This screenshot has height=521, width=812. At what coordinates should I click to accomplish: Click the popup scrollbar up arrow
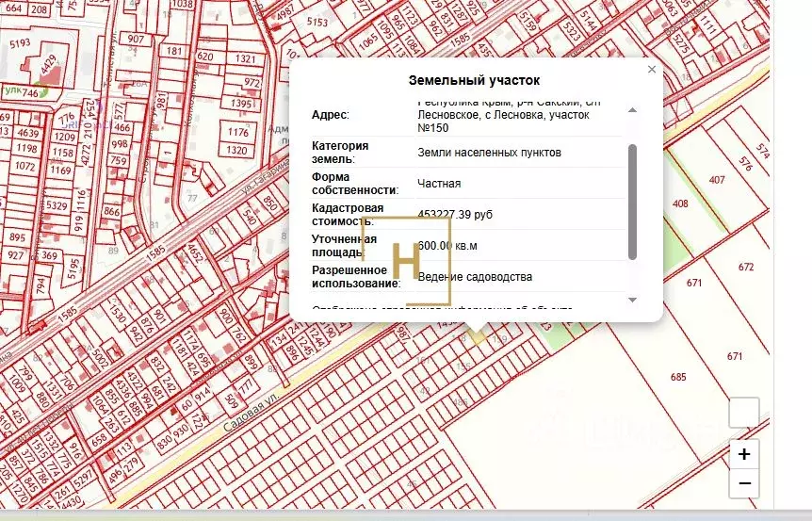[632, 110]
